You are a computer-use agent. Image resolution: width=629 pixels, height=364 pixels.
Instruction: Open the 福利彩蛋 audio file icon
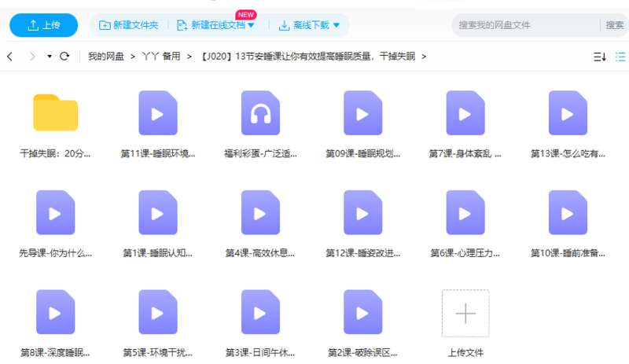click(259, 114)
